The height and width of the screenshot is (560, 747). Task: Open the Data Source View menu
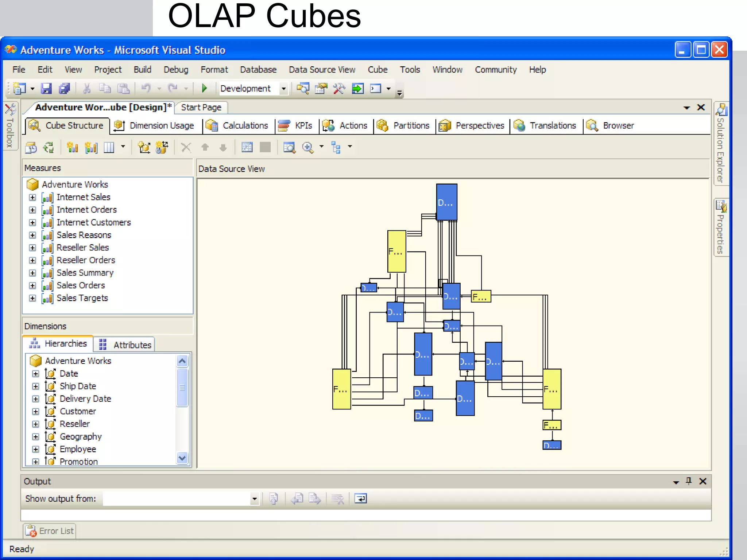point(322,70)
